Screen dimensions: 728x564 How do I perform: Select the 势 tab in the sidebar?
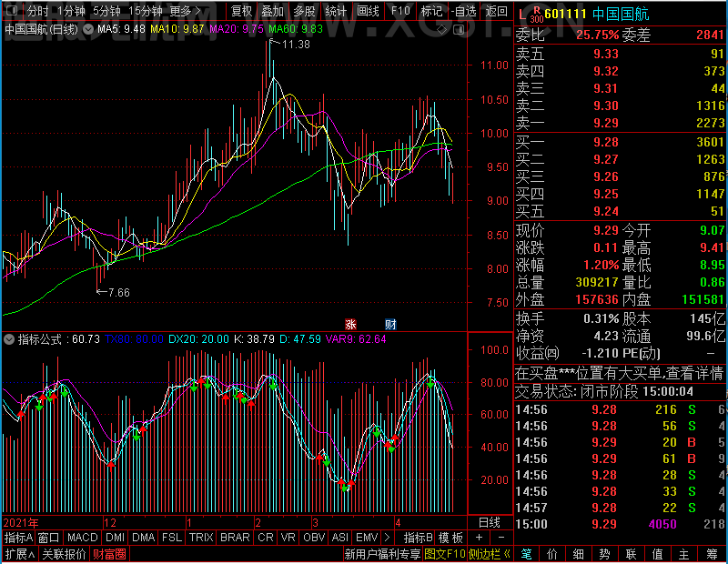click(604, 554)
